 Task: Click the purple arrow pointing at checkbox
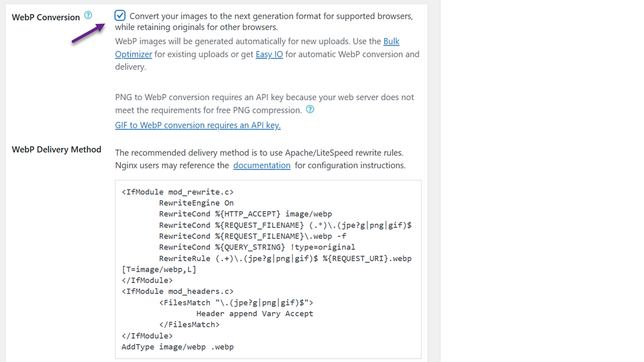pos(88,33)
